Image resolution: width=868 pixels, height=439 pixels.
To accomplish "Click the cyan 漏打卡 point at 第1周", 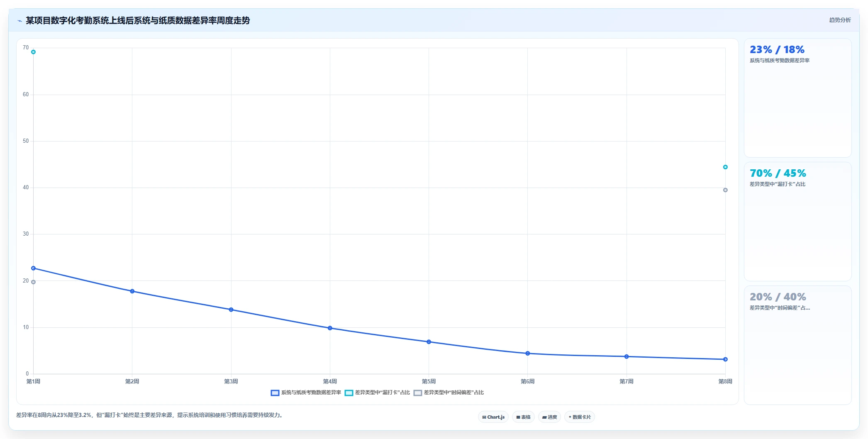I will pos(33,52).
